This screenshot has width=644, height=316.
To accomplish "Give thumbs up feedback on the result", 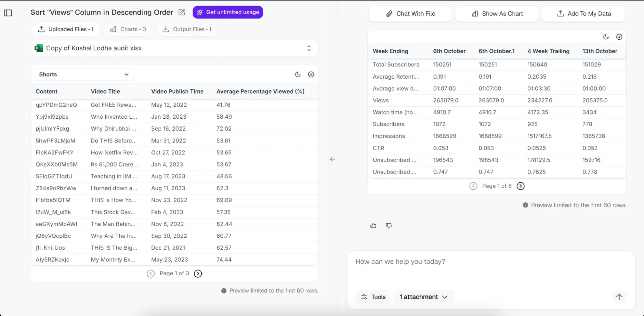I will 373,225.
